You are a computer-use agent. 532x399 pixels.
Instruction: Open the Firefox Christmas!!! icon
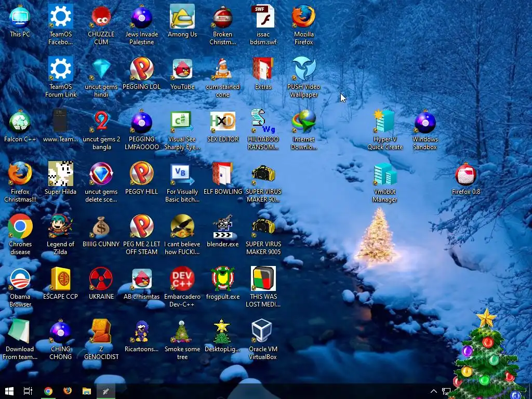tap(20, 174)
